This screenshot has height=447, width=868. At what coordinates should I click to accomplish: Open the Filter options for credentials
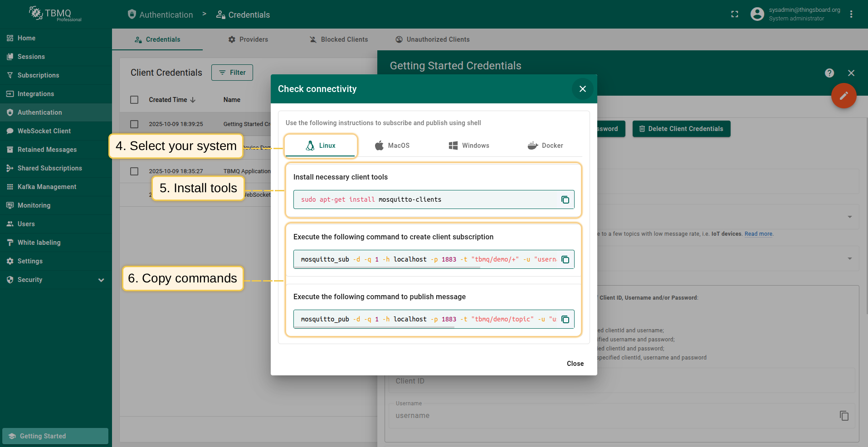[232, 73]
